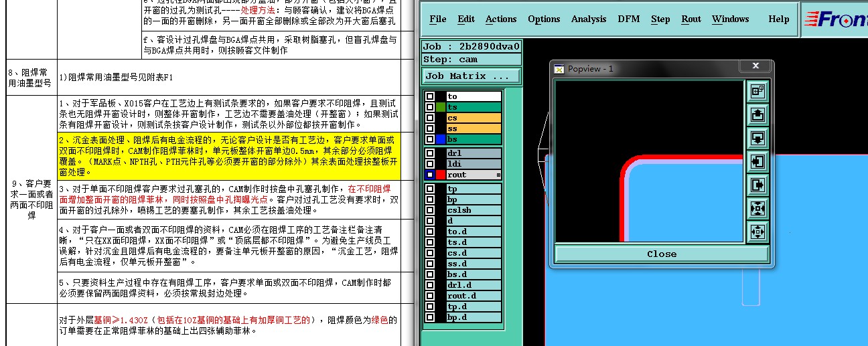Viewport: 868px width, 346px height.
Task: Toggle the checkbox for layer bp
Action: [x=429, y=199]
